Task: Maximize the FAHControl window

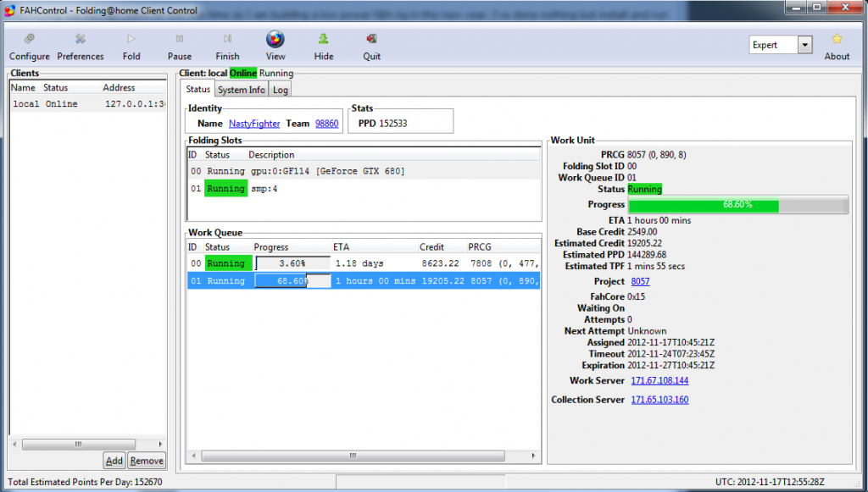Action: click(816, 8)
